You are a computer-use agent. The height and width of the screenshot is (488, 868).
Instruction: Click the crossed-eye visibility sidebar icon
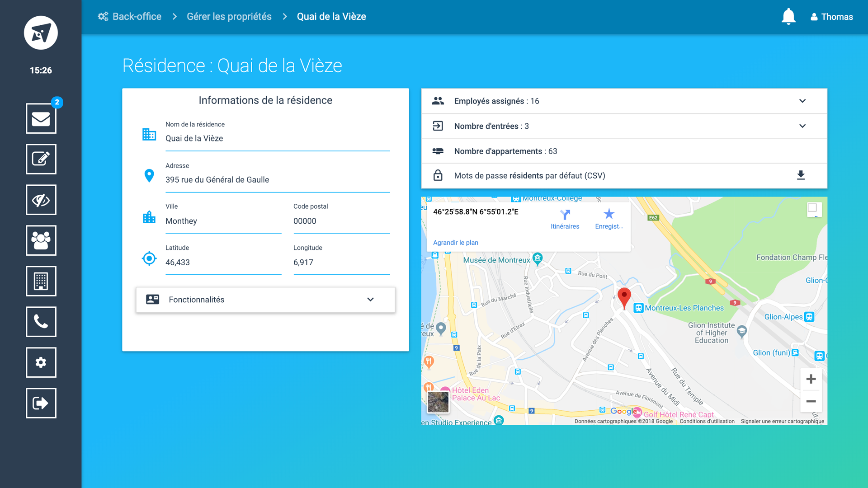41,200
